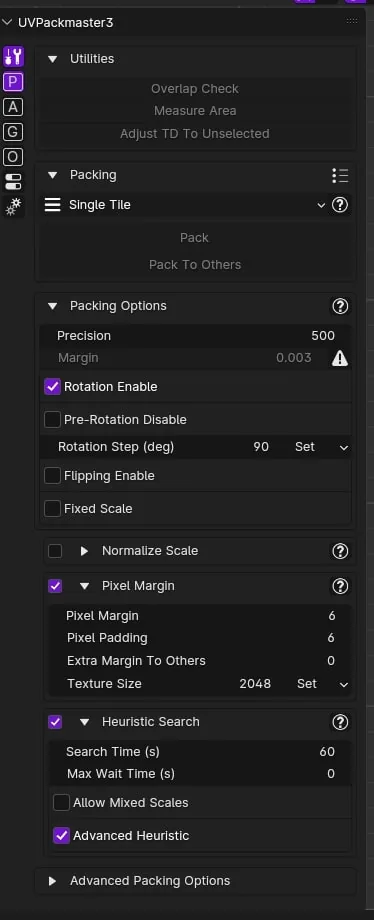This screenshot has height=920, width=374.
Task: Click the Precision value slider field
Action: pyautogui.click(x=196, y=336)
